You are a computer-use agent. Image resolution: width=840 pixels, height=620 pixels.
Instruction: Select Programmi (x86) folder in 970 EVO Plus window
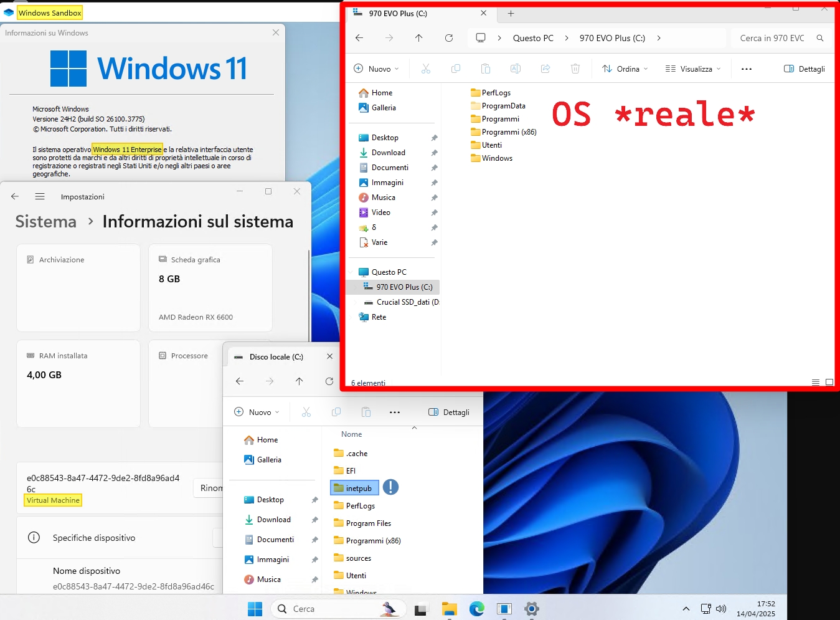(504, 132)
